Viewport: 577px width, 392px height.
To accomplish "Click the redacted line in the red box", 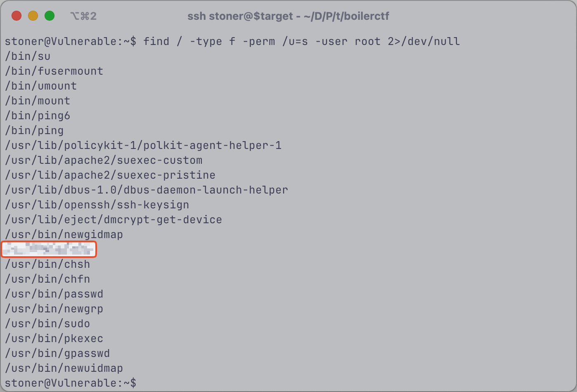I will (x=49, y=249).
